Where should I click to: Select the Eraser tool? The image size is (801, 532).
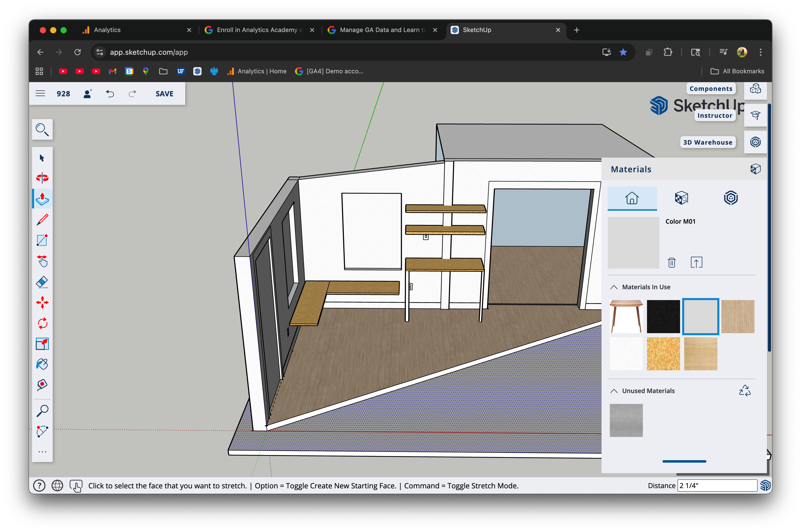pyautogui.click(x=42, y=282)
